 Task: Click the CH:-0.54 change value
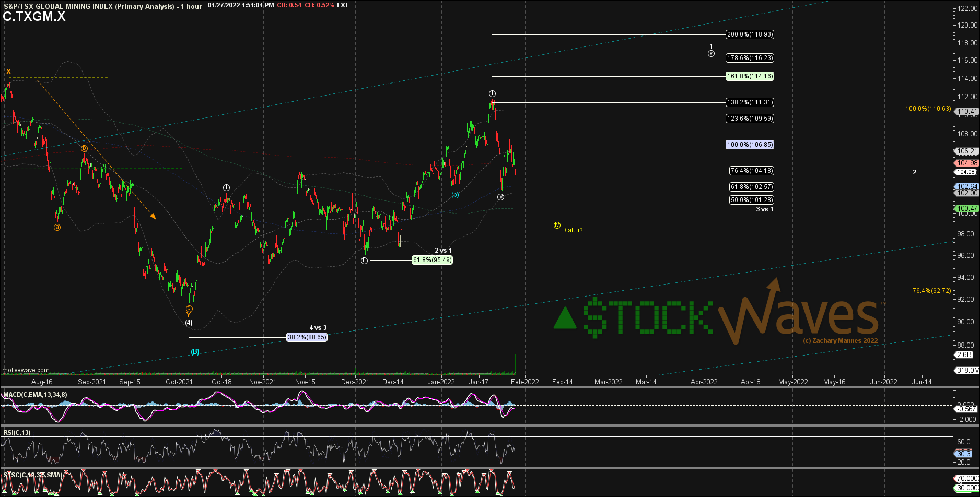click(x=288, y=5)
